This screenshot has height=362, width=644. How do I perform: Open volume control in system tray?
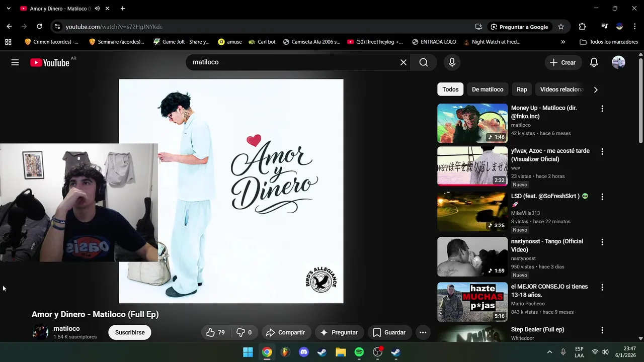(605, 352)
